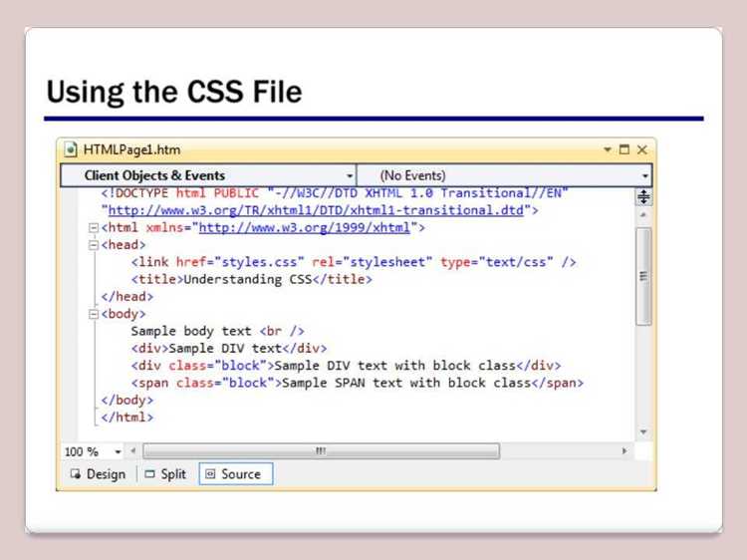This screenshot has height=560, width=747.
Task: Click the vertical scrollbar down arrow
Action: click(643, 431)
